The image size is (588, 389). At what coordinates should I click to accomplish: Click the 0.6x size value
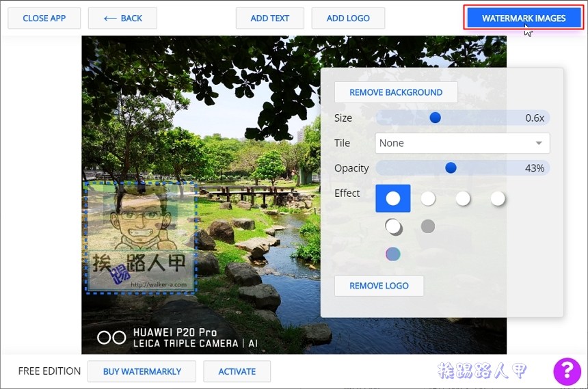click(535, 118)
